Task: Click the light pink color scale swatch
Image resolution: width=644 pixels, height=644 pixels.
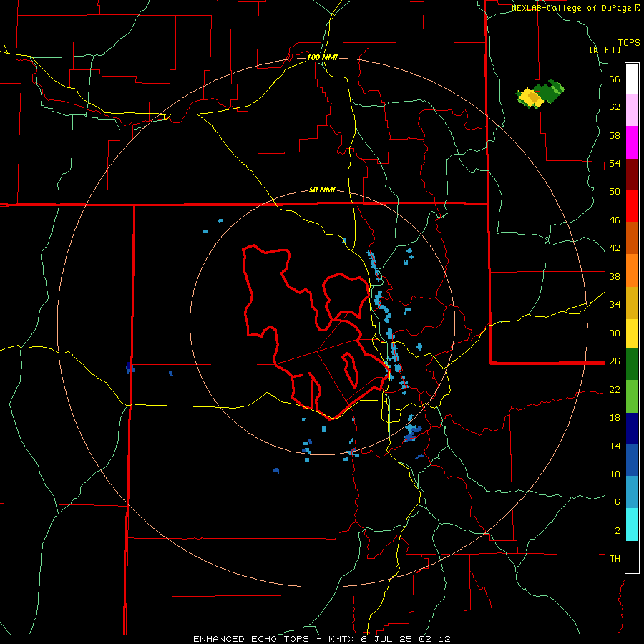Action: (632, 109)
